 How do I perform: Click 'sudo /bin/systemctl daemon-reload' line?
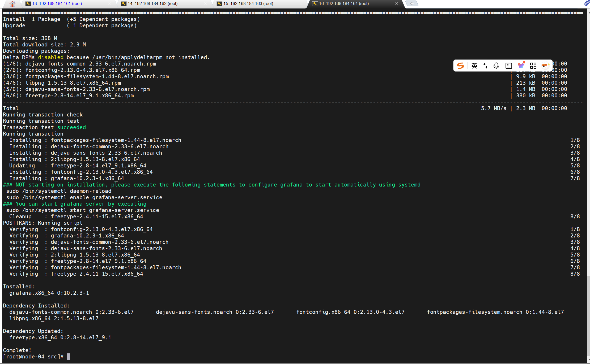59,191
